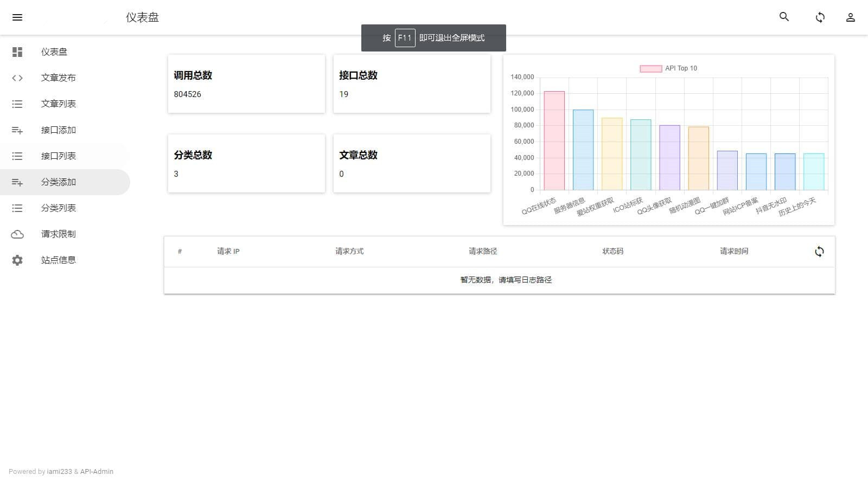
Task: Click the 暂无数据，请填写日志路径 message
Action: pyautogui.click(x=506, y=280)
